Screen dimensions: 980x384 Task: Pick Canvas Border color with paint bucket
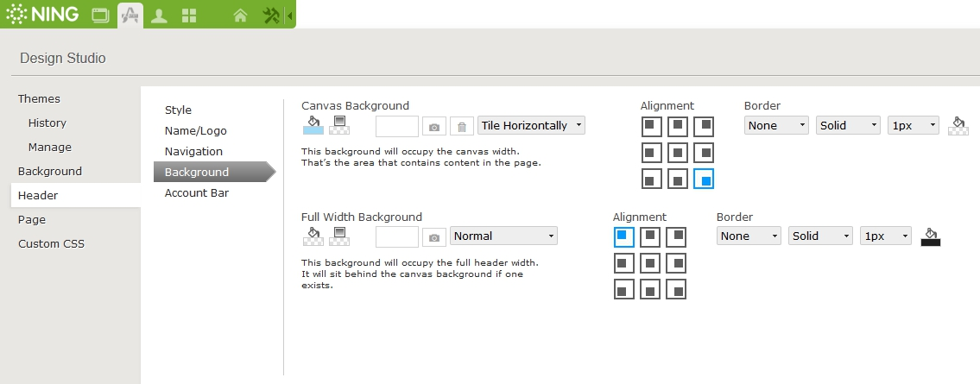pos(958,125)
